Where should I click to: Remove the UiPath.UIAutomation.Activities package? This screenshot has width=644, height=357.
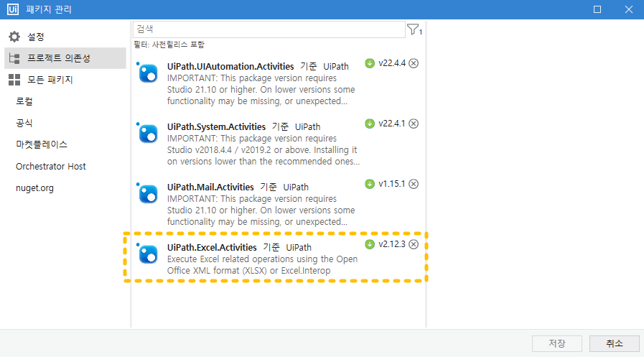click(x=414, y=63)
